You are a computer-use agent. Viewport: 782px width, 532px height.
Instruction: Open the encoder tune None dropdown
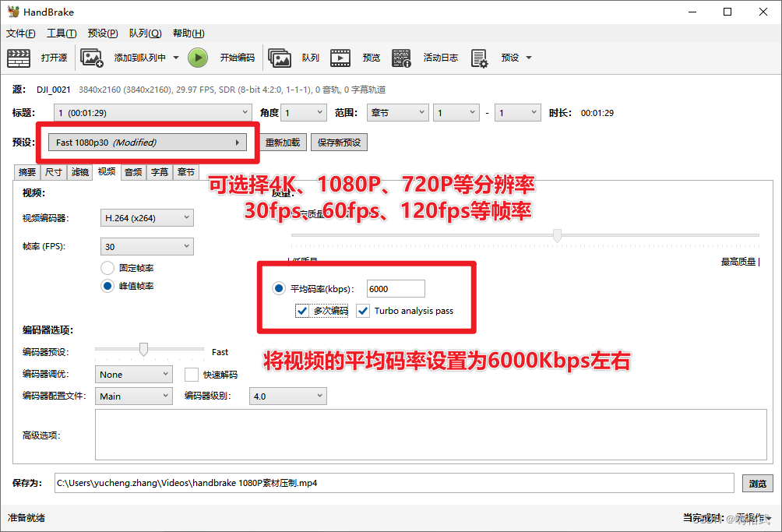134,375
